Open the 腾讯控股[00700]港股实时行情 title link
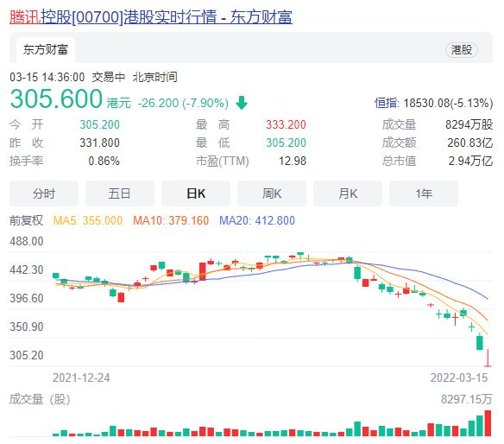Screen dimensions: 504x444 pos(151,17)
